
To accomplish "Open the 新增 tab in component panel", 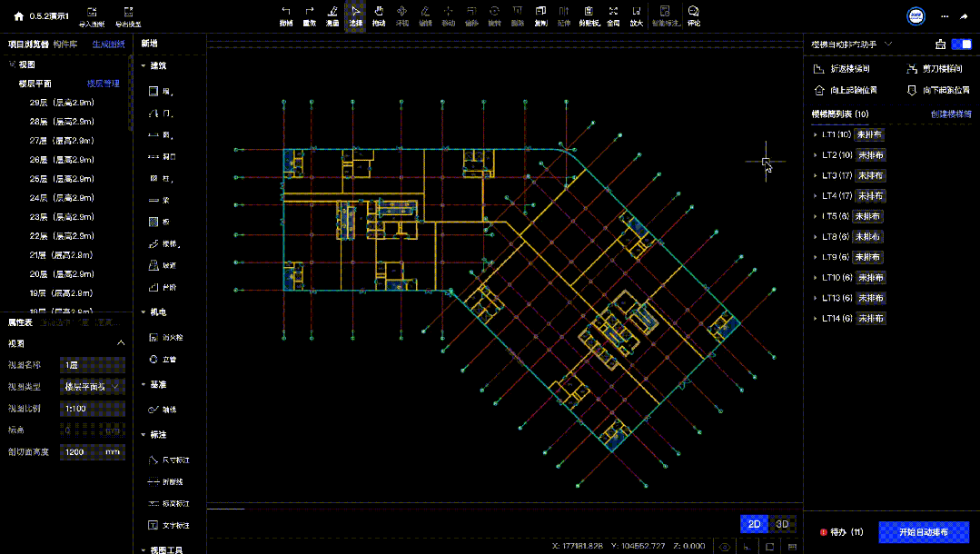I will pyautogui.click(x=149, y=44).
